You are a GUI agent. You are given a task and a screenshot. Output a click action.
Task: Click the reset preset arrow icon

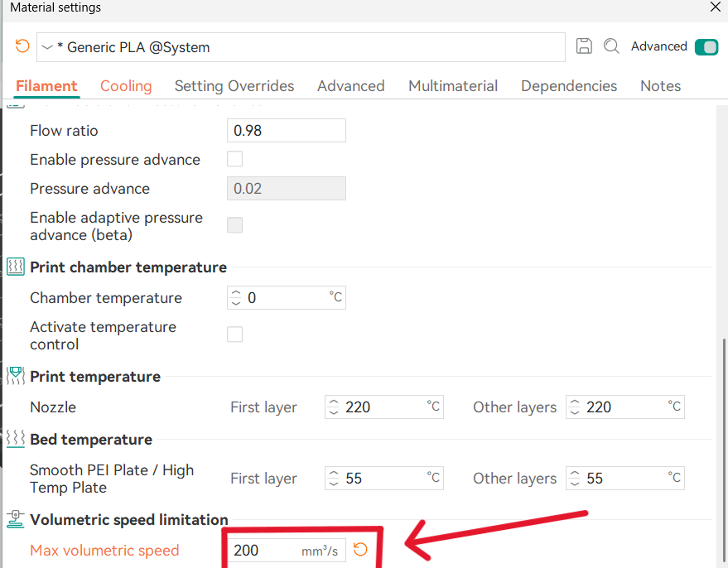point(22,46)
